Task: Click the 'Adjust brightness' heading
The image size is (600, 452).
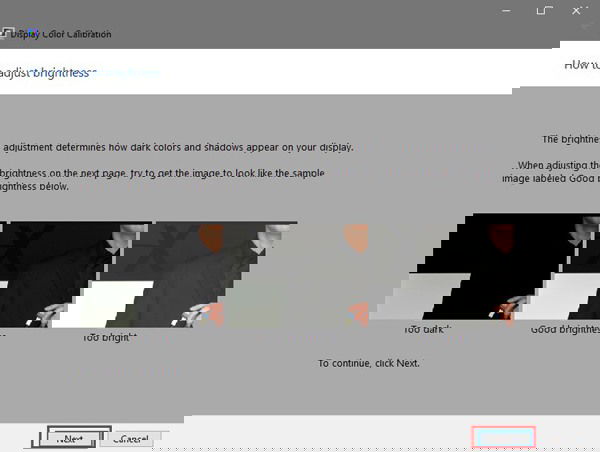Action: [x=48, y=73]
